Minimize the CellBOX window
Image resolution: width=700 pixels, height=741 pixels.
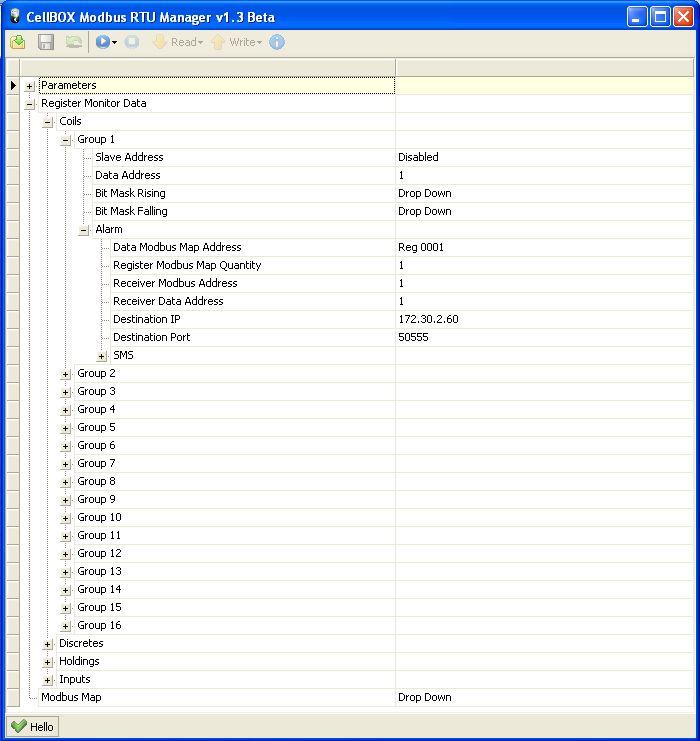[x=637, y=17]
